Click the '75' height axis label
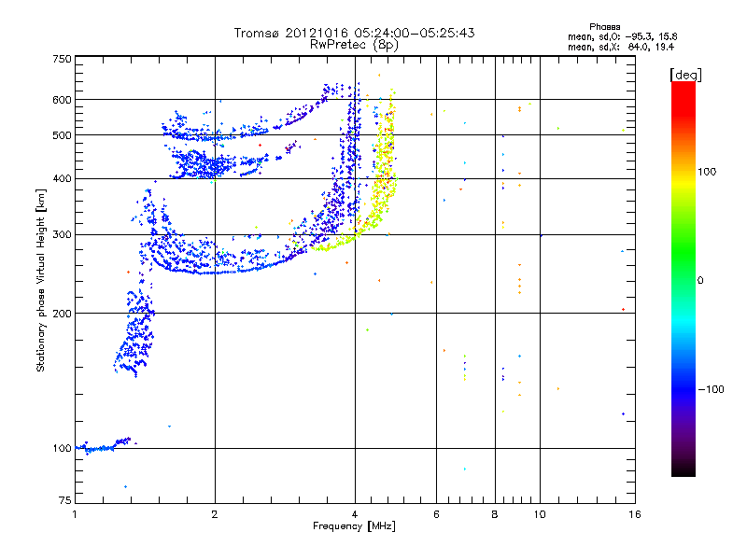Screen dimensions: 747x560 pyautogui.click(x=65, y=500)
